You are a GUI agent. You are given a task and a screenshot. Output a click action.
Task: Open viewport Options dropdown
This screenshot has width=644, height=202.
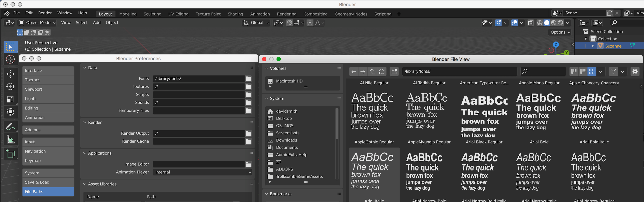coord(560,32)
